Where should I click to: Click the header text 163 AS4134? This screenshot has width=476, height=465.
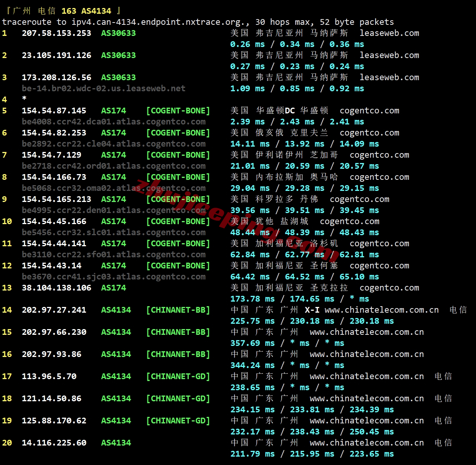[x=86, y=11]
